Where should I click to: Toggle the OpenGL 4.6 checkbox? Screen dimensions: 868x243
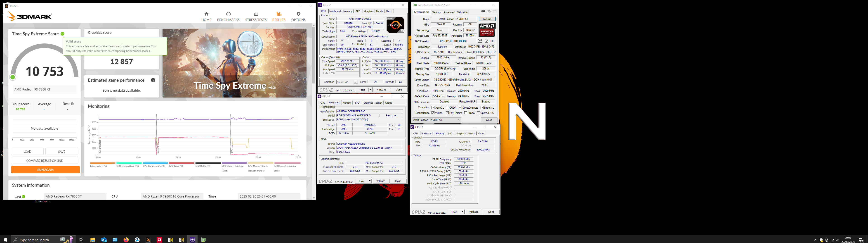pos(478,113)
